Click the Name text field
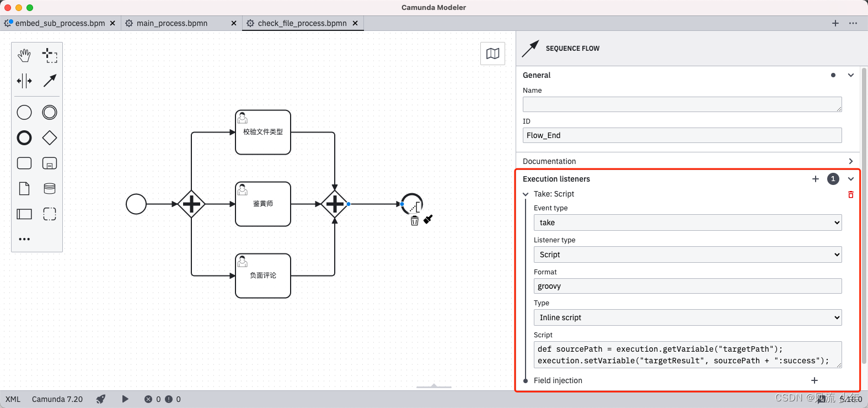Viewport: 868px width, 408px height. (682, 104)
